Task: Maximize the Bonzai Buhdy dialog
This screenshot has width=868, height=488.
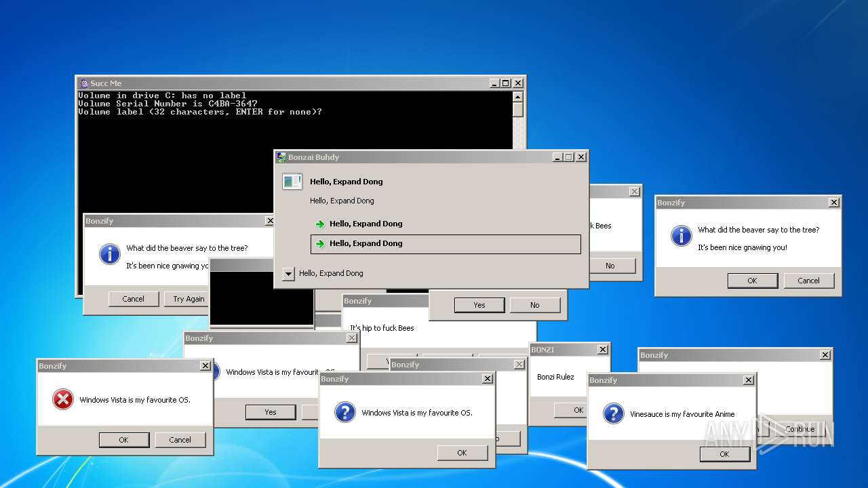Action: (568, 157)
